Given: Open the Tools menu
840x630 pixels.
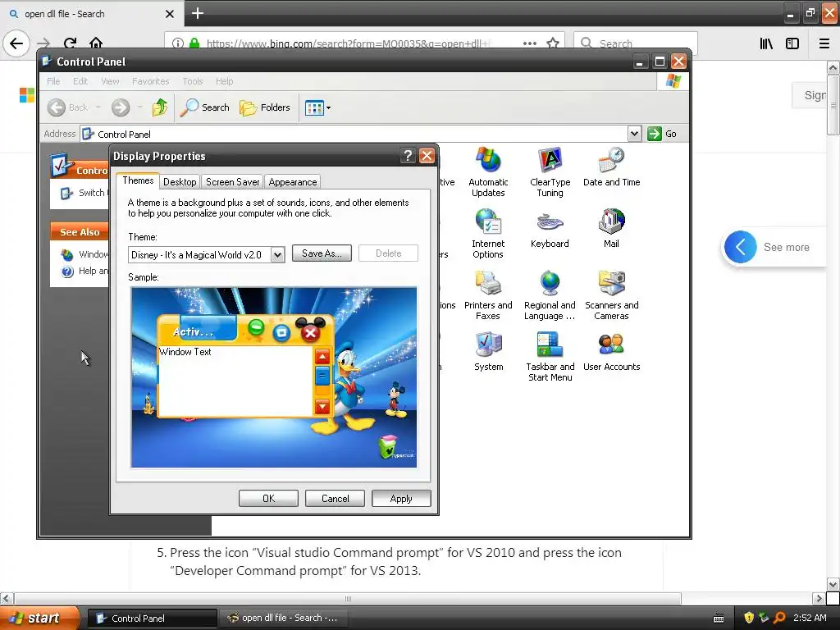Looking at the screenshot, I should (x=192, y=81).
